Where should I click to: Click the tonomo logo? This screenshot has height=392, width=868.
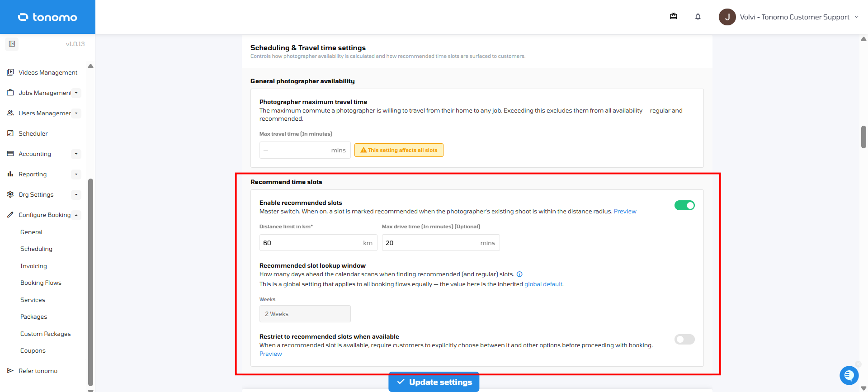tap(47, 17)
